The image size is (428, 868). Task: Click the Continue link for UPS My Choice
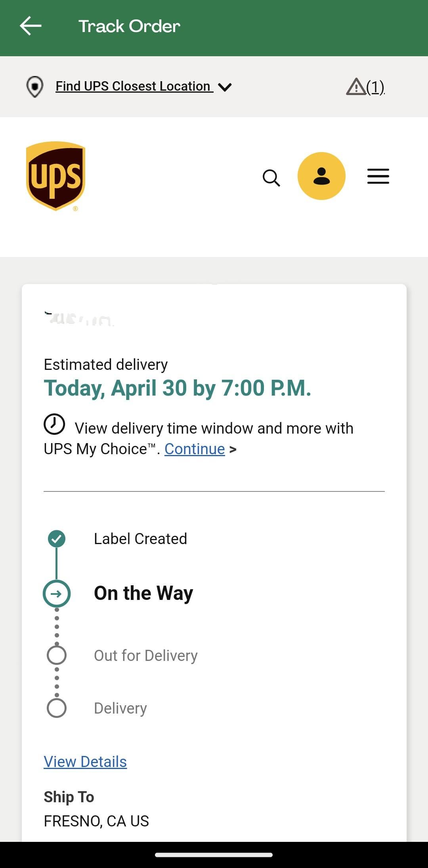195,449
